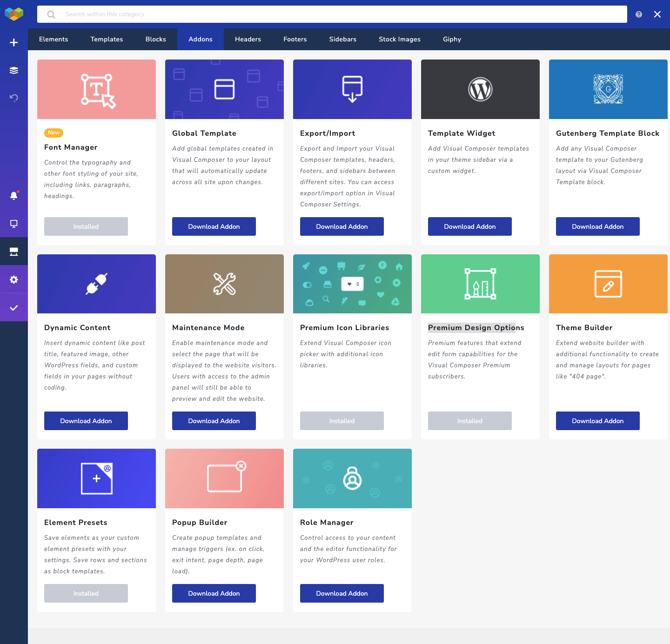The height and width of the screenshot is (644, 670).
Task: Download the Global Template addon
Action: (x=214, y=226)
